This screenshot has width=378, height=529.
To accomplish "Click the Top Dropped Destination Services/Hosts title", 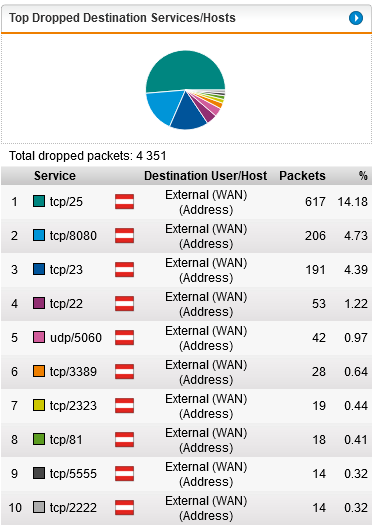I will pos(123,18).
